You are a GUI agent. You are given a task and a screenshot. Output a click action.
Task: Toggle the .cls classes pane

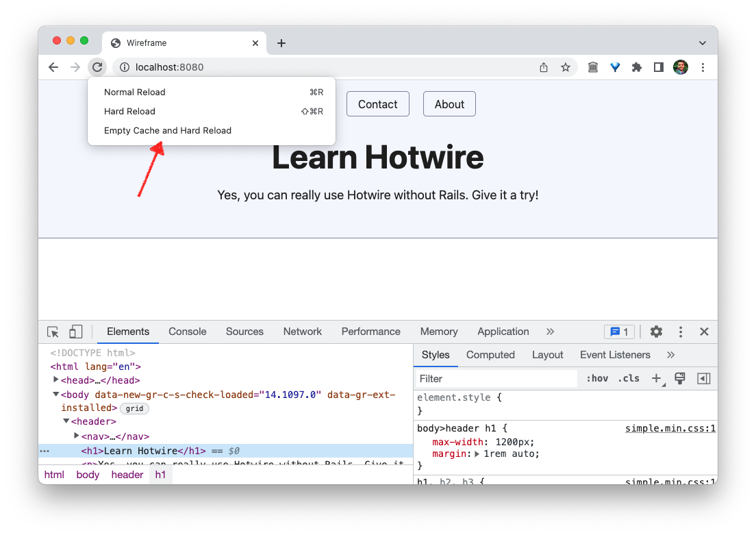pyautogui.click(x=628, y=378)
